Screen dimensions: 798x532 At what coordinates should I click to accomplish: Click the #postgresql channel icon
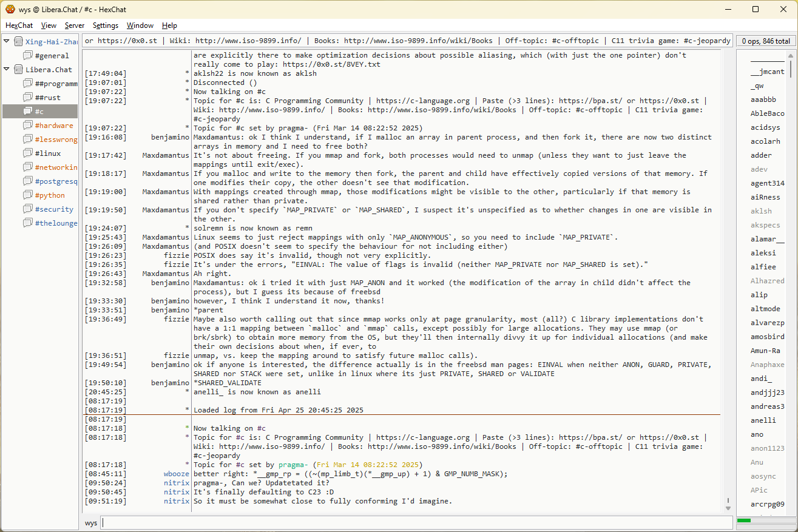28,181
